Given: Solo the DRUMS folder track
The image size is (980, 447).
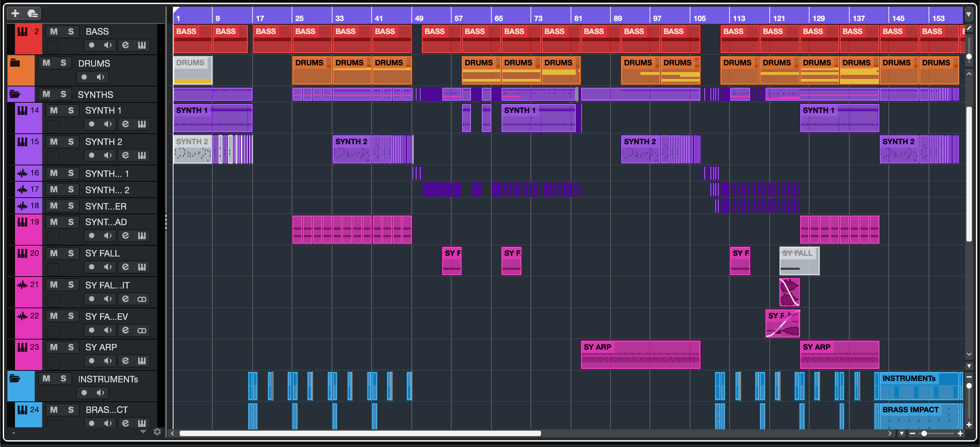Looking at the screenshot, I should (64, 63).
